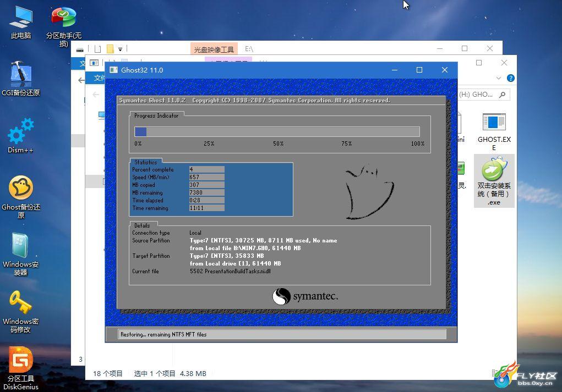The height and width of the screenshot is (392, 562).
Task: Open the 光盘映像工具 ribbon tab
Action: pos(214,49)
